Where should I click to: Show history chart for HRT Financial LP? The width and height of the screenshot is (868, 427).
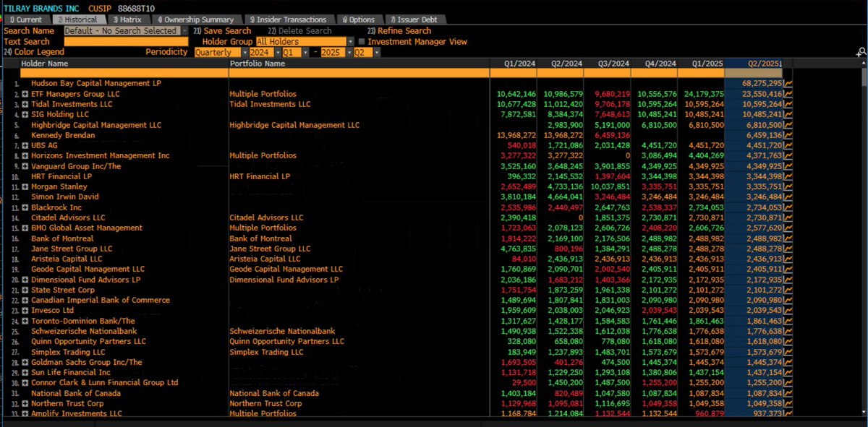[788, 176]
